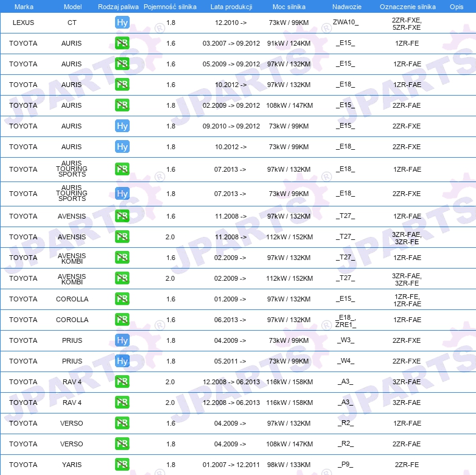476x475 pixels.
Task: Click hybrid icon for Prius 05.2011 row
Action: click(x=122, y=361)
